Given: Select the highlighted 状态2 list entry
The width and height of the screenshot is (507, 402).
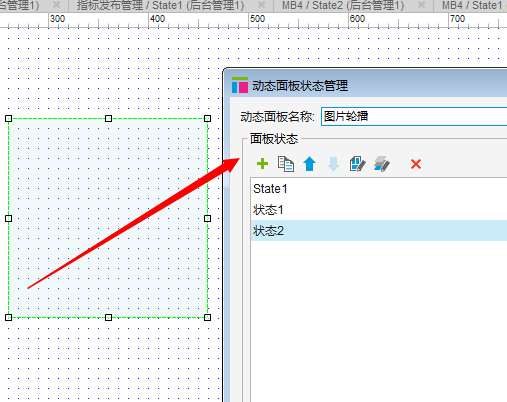Looking at the screenshot, I should click(x=379, y=230).
